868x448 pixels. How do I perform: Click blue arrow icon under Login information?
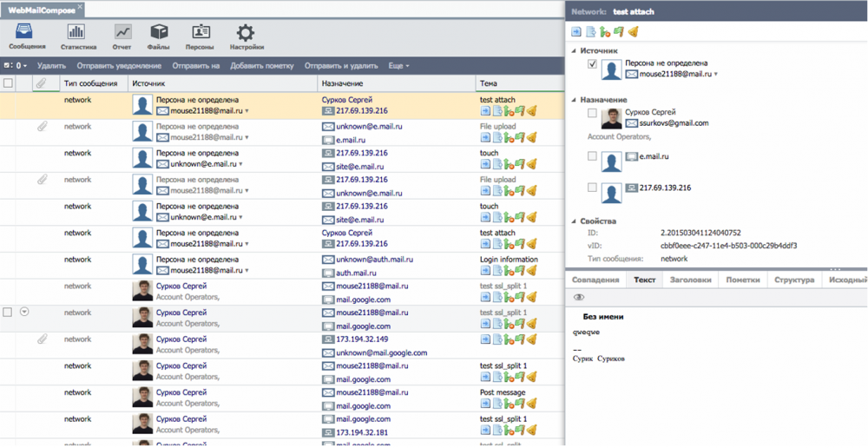(485, 270)
